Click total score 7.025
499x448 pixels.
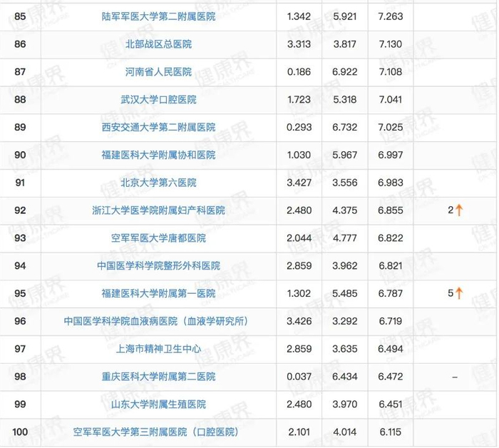tap(391, 127)
